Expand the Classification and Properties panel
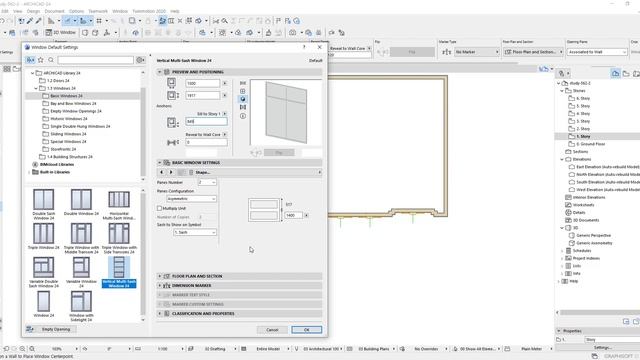This screenshot has height=360, width=640. (x=160, y=314)
